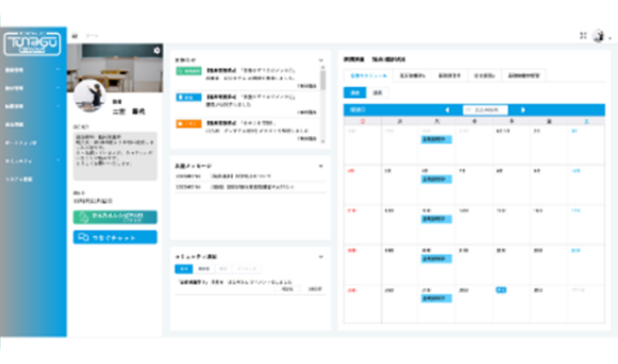Go to previous month with left arrow
The width and height of the screenshot is (618, 364).
pos(447,110)
